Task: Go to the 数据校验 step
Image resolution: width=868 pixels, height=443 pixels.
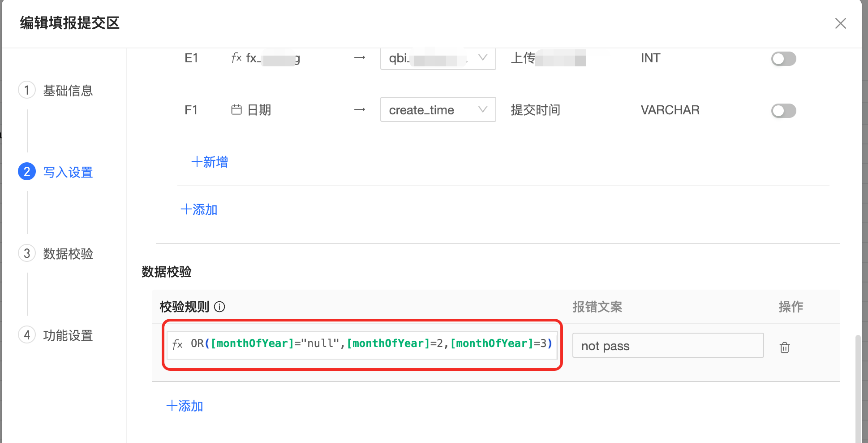Action: pyautogui.click(x=68, y=254)
